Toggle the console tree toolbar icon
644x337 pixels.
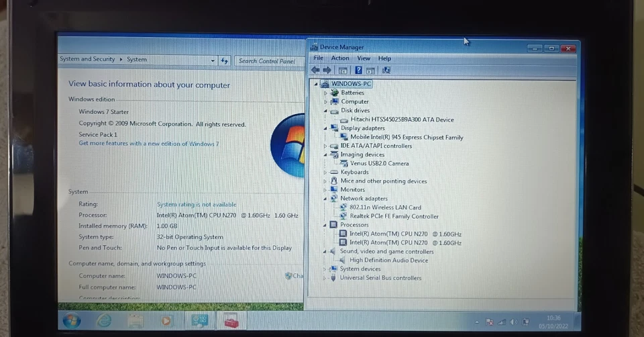coord(343,70)
